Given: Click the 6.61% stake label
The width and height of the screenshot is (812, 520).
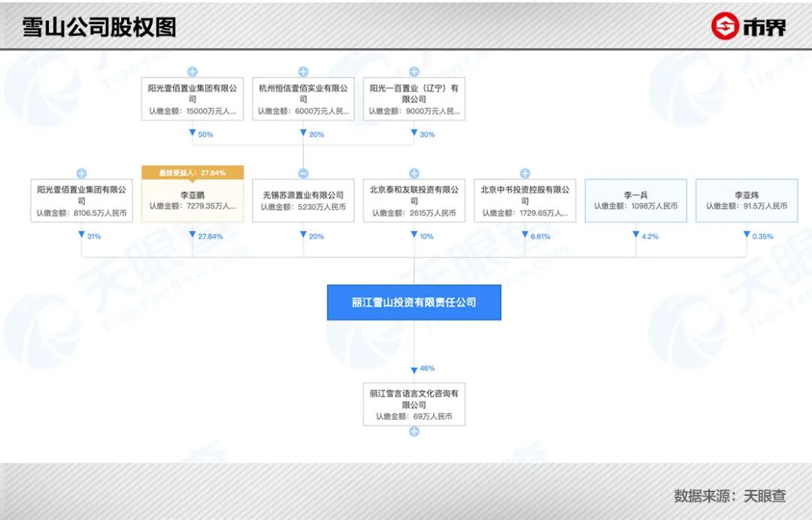Looking at the screenshot, I should (540, 236).
